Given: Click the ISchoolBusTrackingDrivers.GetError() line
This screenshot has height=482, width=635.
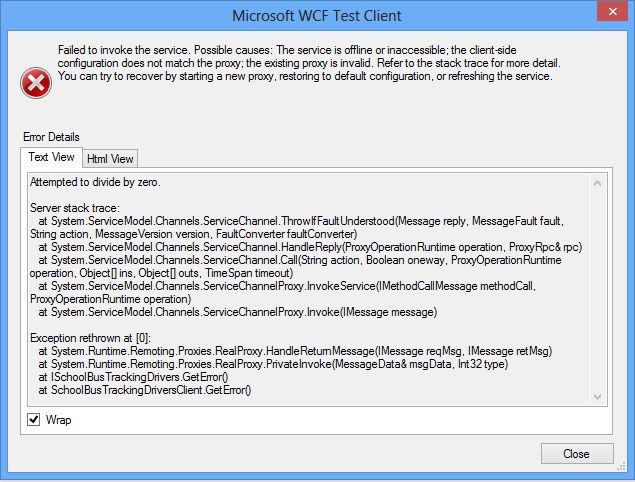Looking at the screenshot, I should tap(133, 377).
